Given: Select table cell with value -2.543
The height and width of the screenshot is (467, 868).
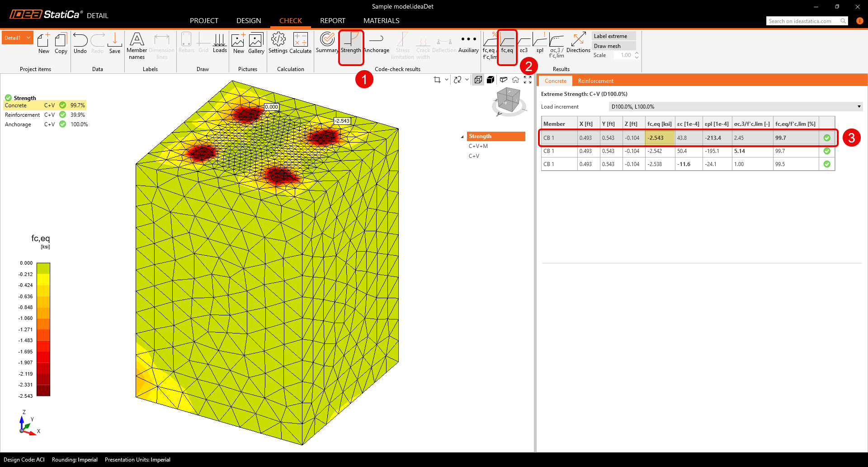Looking at the screenshot, I should tap(660, 138).
